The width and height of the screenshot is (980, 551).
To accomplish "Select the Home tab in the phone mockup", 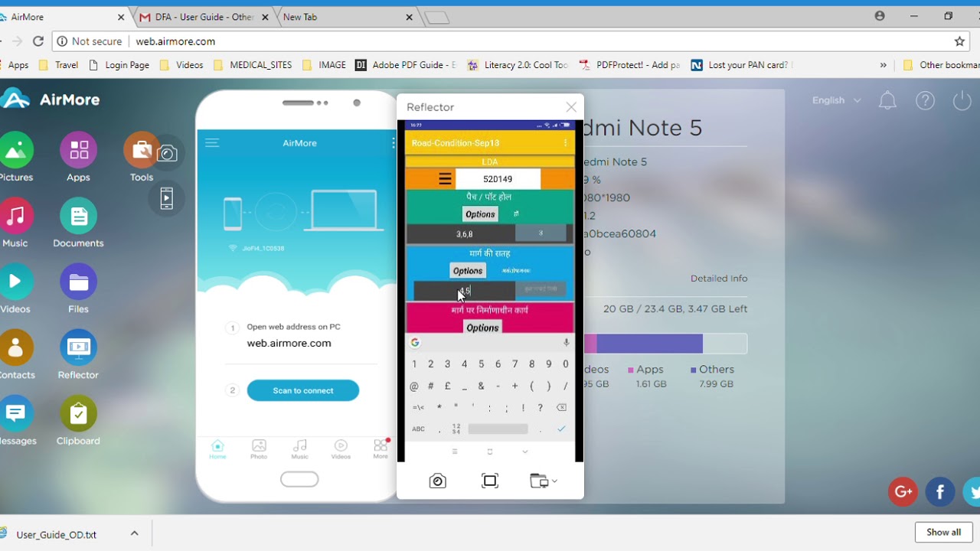I will [217, 449].
